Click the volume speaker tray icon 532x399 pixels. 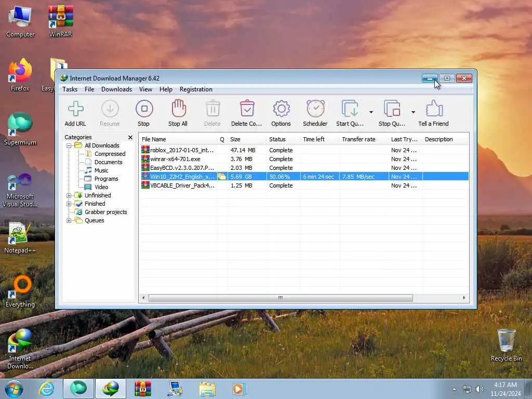coord(480,389)
